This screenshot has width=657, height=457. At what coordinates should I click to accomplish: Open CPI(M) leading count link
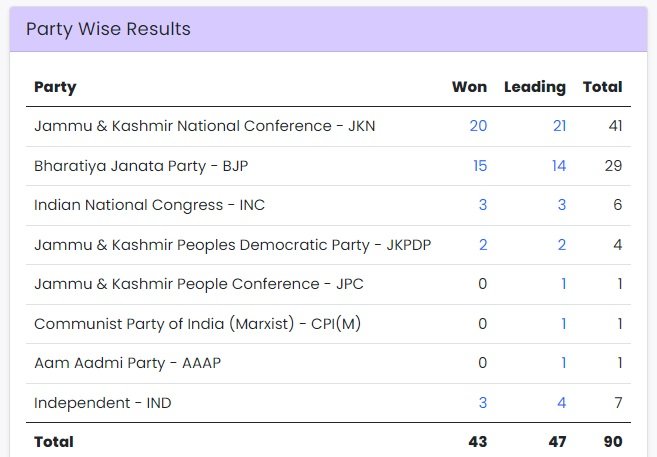click(x=564, y=323)
